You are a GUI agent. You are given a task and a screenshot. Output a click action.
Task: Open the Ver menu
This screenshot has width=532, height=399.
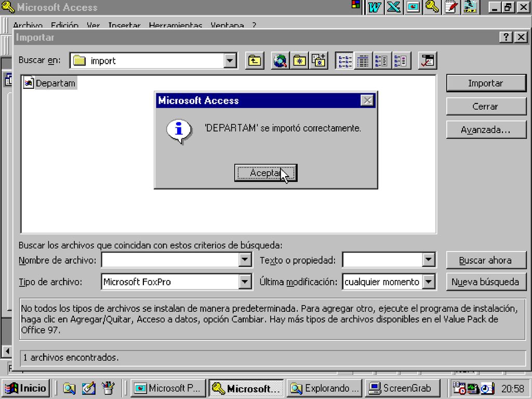(93, 25)
